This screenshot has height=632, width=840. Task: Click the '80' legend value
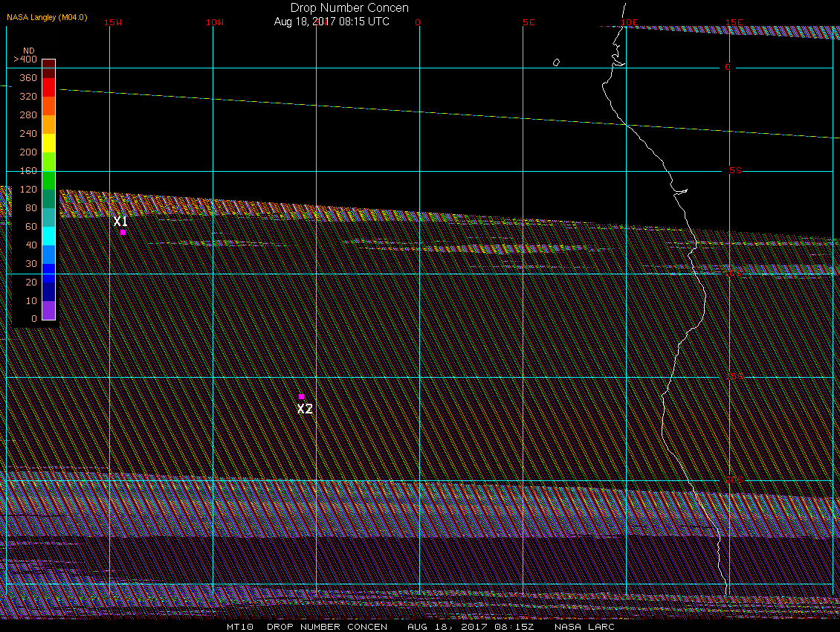31,208
